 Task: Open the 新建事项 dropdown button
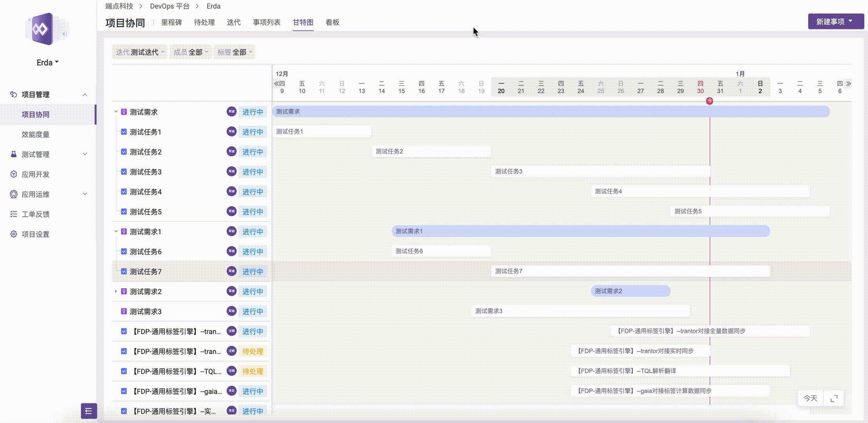click(836, 21)
